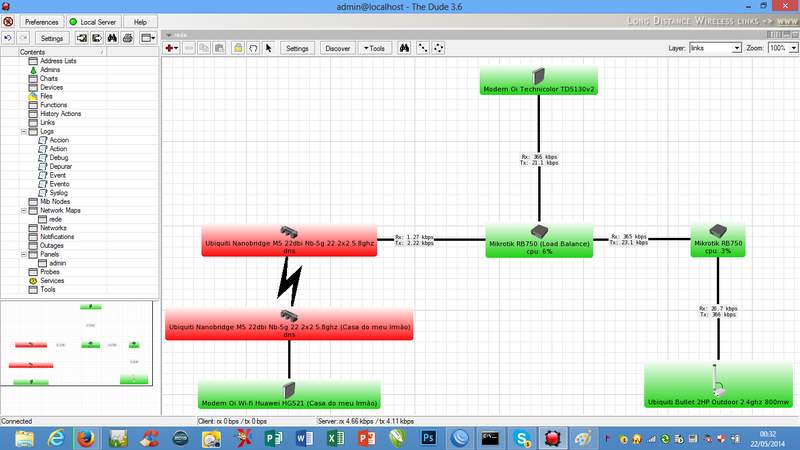Select Mikrotik RB750 (Load Balance) device
This screenshot has width=800, height=450.
point(539,240)
